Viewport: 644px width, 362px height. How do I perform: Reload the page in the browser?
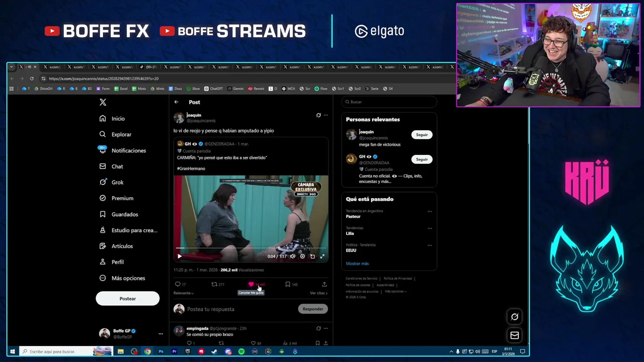32,78
